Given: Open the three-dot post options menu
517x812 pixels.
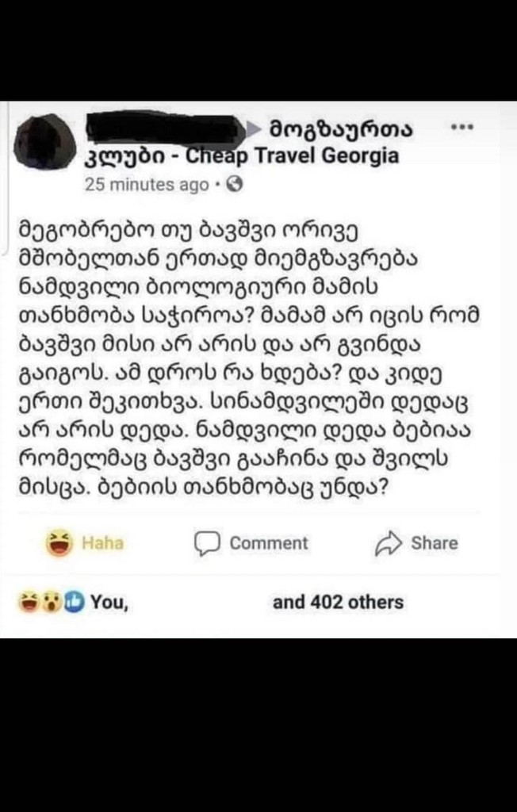Looking at the screenshot, I should pos(461,128).
